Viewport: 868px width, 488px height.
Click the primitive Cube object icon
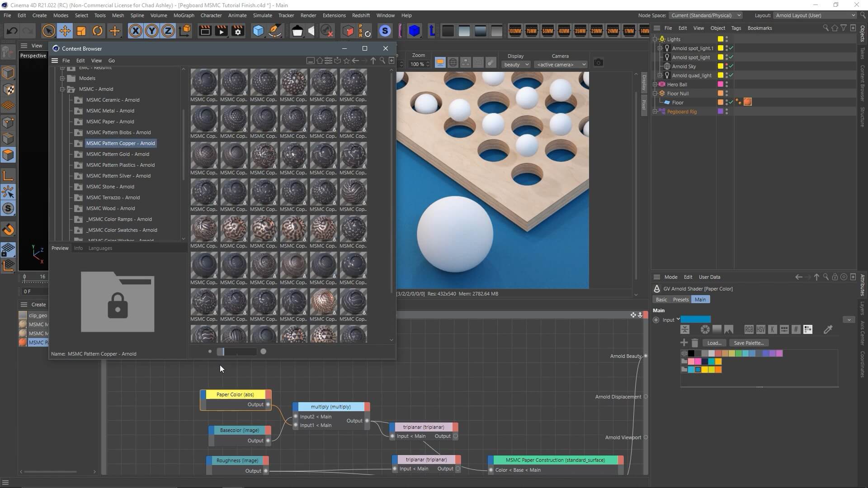pyautogui.click(x=258, y=31)
